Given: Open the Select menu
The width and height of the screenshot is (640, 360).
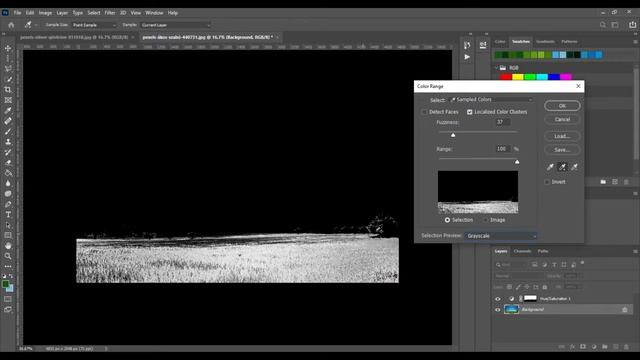Looking at the screenshot, I should (x=93, y=13).
